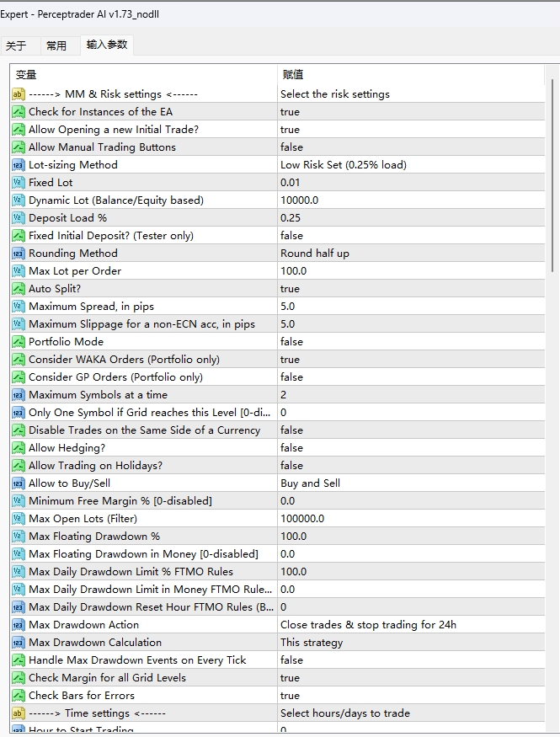
Task: Select 'Select hours/days to trade' value
Action: click(345, 713)
